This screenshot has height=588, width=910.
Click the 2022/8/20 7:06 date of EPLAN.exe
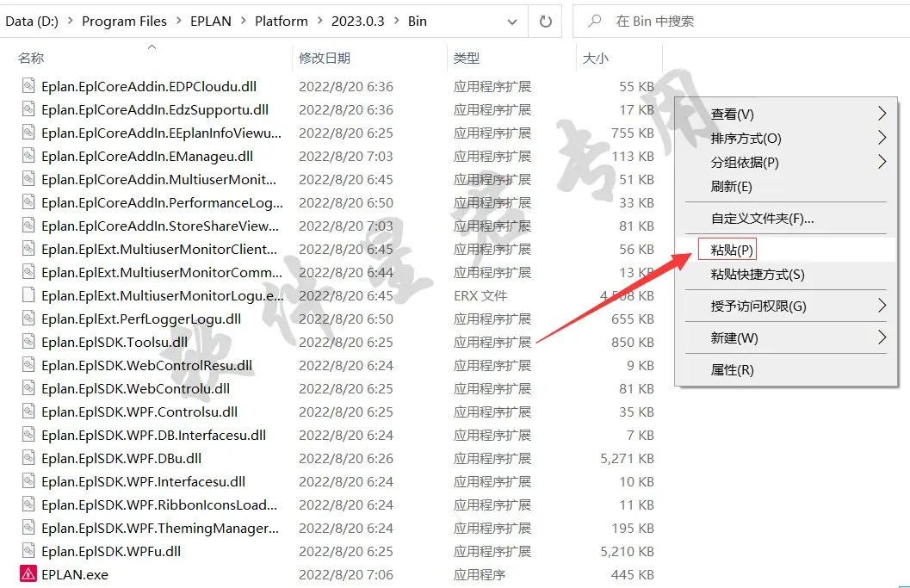point(346,574)
